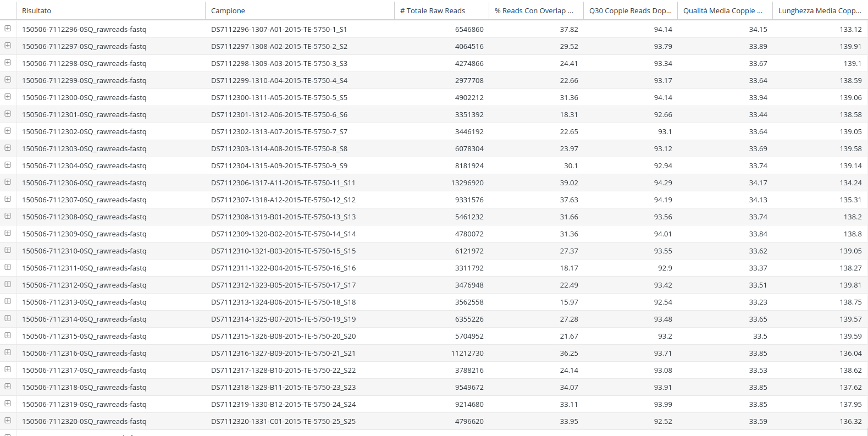This screenshot has width=868, height=436.
Task: Click plus icon for 150506-7112300 row
Action: pos(8,97)
